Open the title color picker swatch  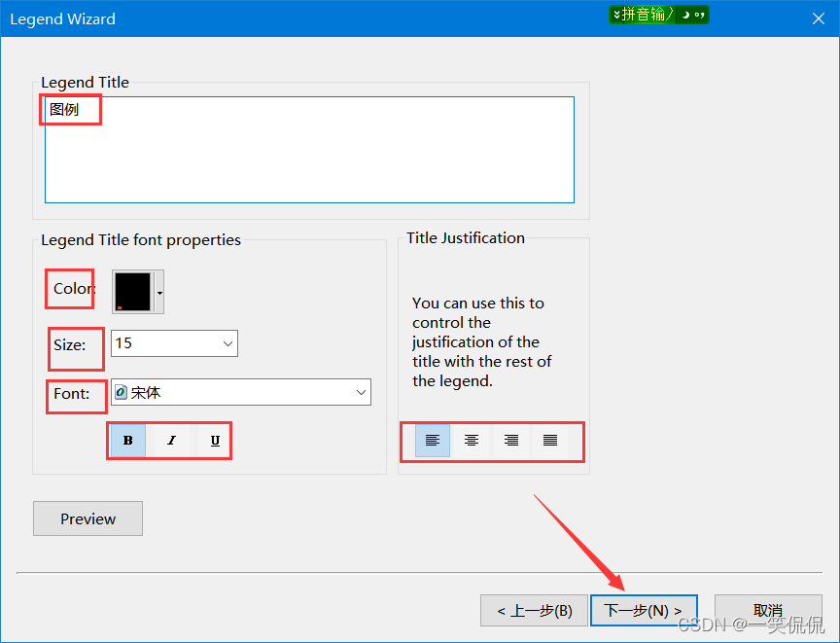coord(133,292)
